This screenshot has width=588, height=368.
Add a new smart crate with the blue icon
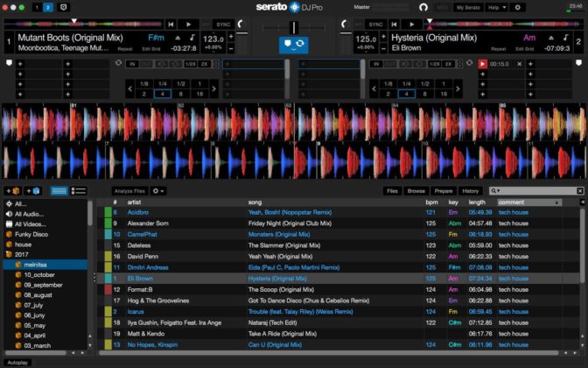point(32,191)
